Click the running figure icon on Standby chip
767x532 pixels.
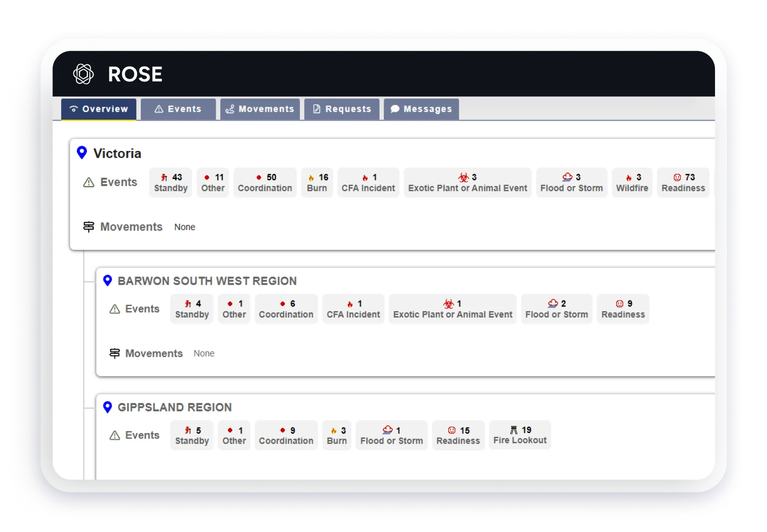(165, 177)
